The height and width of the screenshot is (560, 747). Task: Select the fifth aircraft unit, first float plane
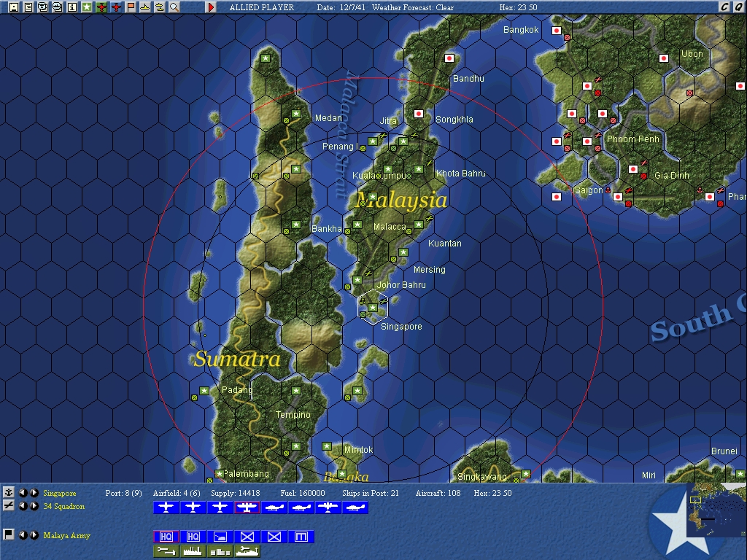pos(274,507)
